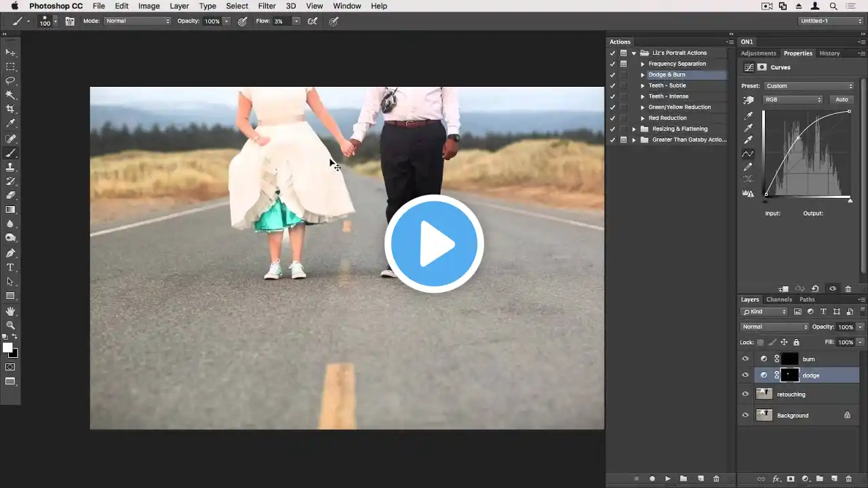Open the Filter menu
Image resolution: width=868 pixels, height=488 pixels.
[x=267, y=6]
